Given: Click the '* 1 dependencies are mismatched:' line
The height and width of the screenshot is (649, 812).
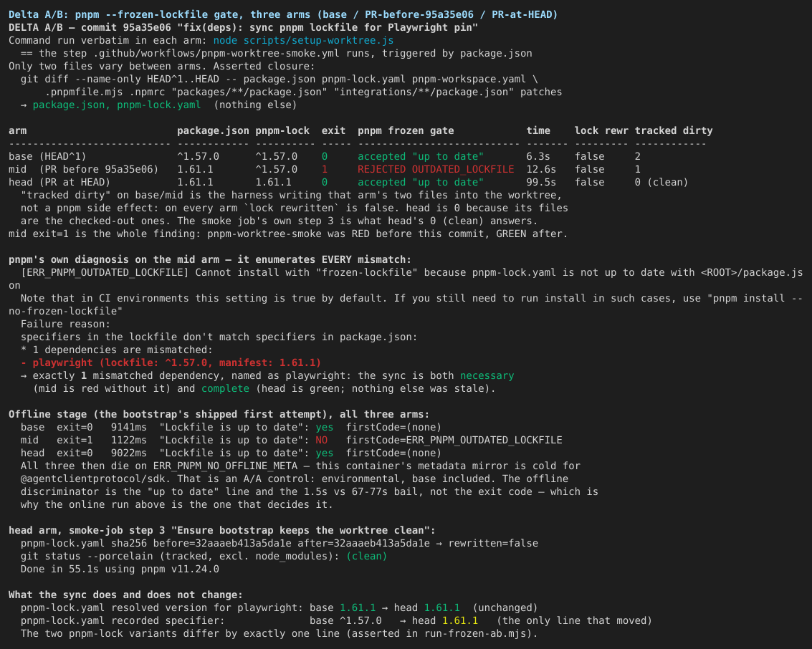Looking at the screenshot, I should (x=117, y=350).
